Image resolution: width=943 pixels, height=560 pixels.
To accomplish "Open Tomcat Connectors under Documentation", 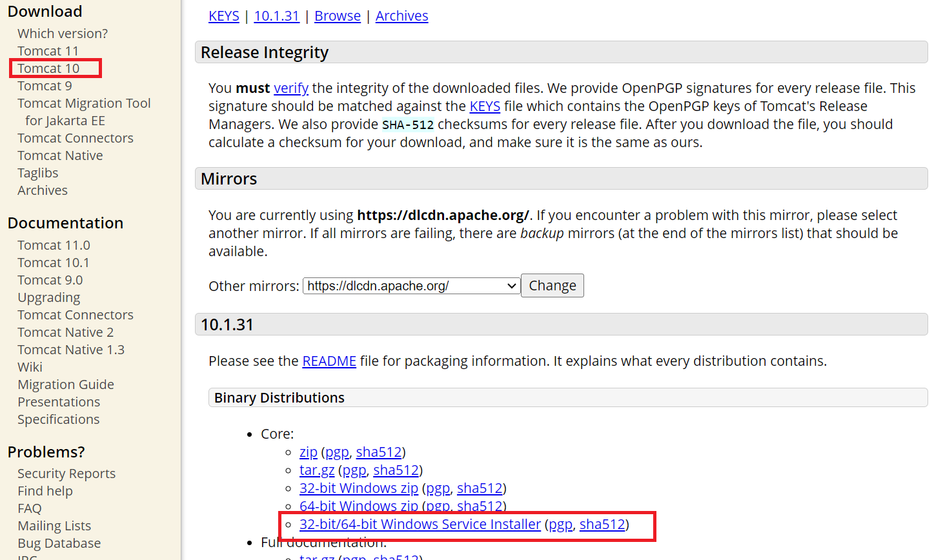I will [x=76, y=315].
